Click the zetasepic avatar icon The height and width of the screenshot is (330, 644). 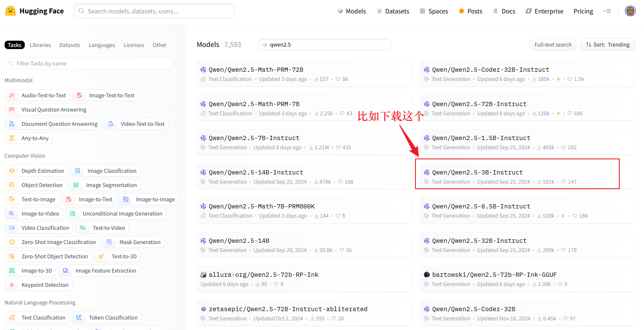(x=203, y=309)
